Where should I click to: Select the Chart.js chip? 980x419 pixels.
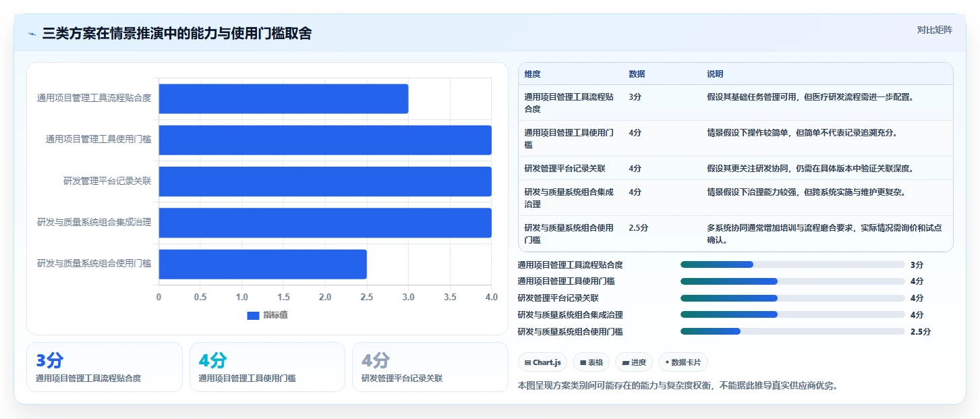pos(543,362)
